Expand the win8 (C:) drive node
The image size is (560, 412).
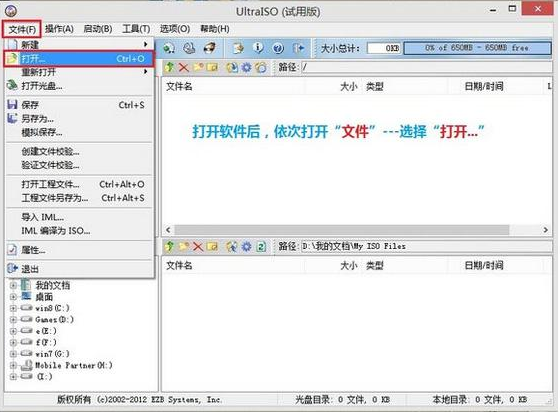pos(13,308)
